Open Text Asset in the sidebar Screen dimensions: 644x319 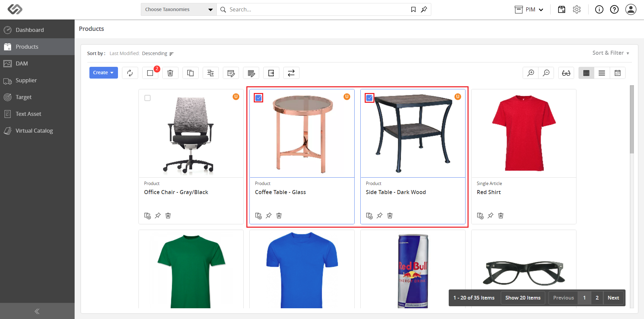37,114
